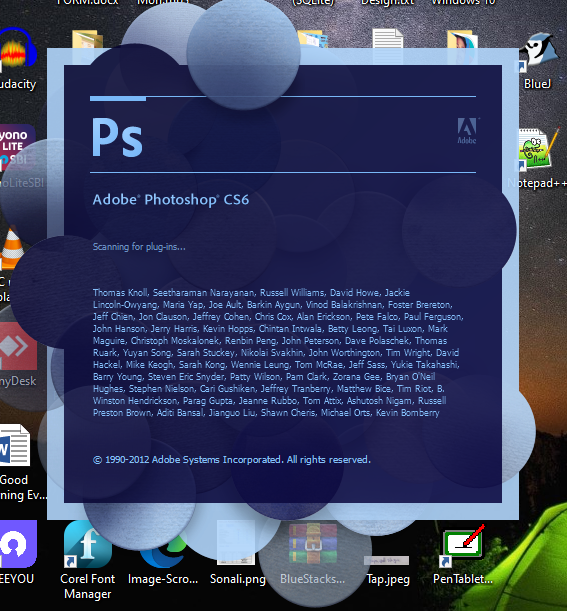The width and height of the screenshot is (567, 611).
Task: Click 'Thomas Knoll' in the credits
Action: point(120,293)
